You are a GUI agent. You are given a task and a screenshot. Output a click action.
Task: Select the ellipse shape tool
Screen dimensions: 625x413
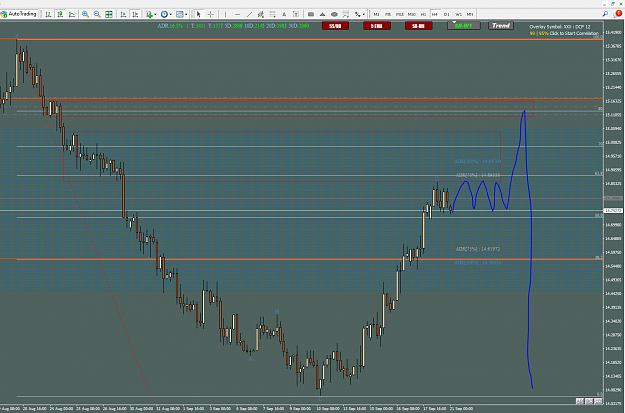[x=334, y=14]
